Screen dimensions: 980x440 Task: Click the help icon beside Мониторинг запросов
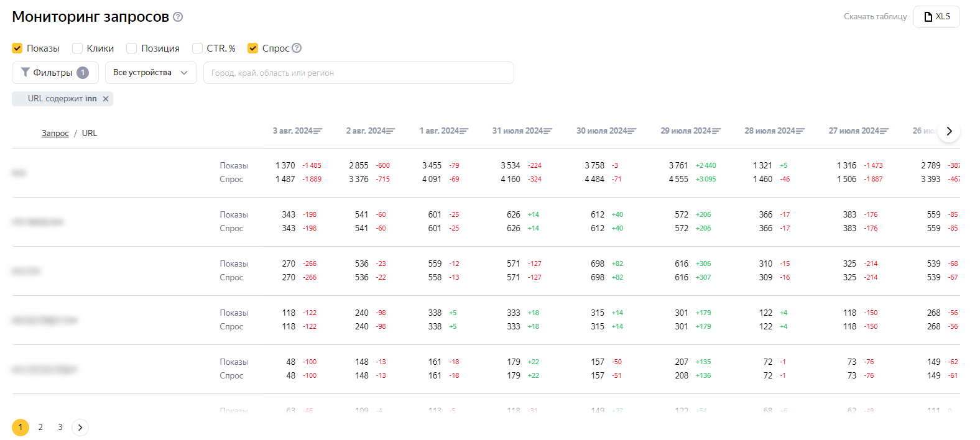178,17
